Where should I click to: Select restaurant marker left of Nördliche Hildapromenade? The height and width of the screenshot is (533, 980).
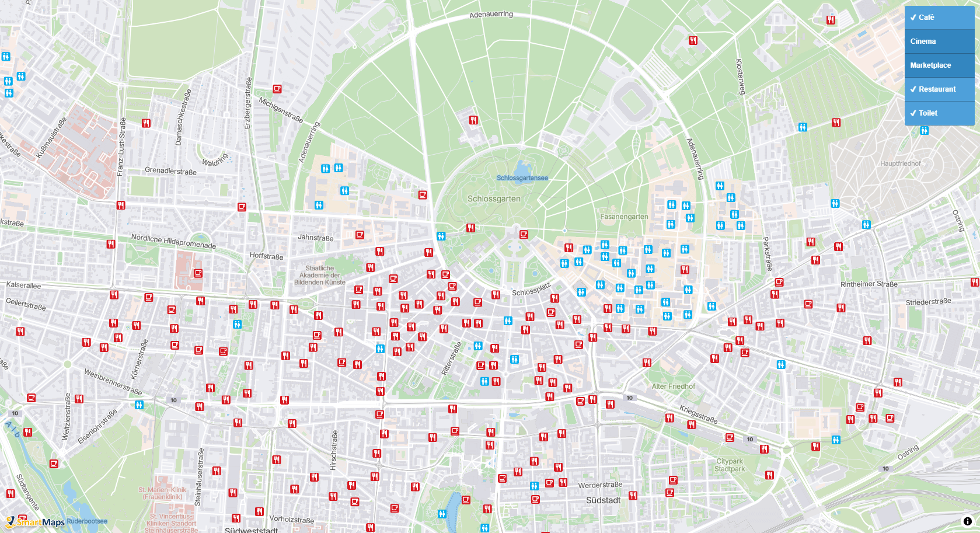(111, 245)
